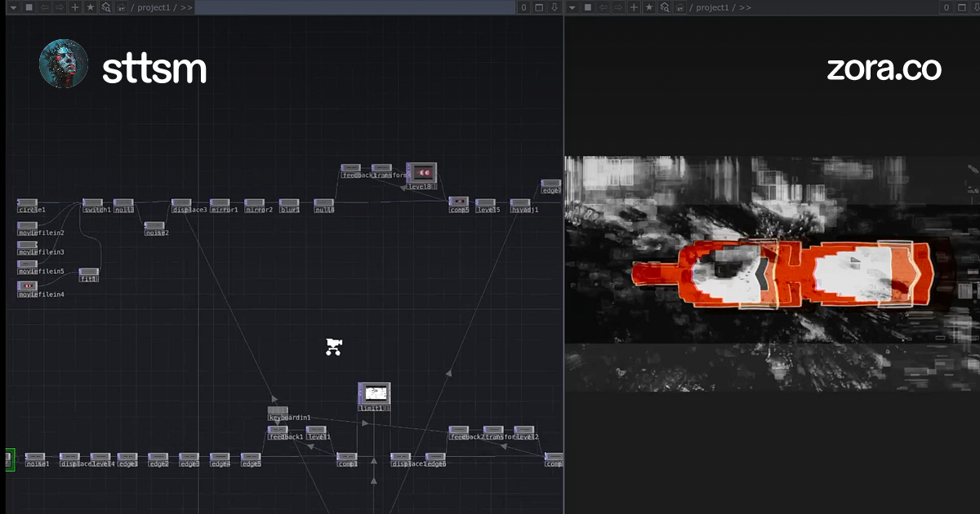Screen dimensions: 980x514
Task: Toggle the left pane's square stop button
Action: click(x=29, y=7)
